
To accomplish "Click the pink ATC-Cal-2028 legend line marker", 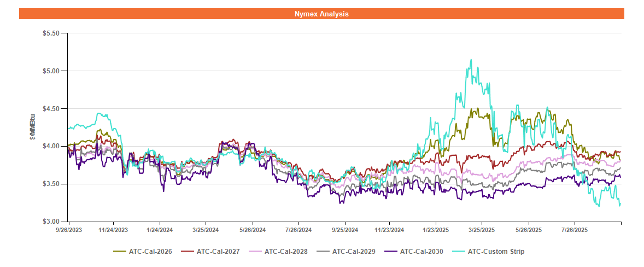I will point(255,252).
